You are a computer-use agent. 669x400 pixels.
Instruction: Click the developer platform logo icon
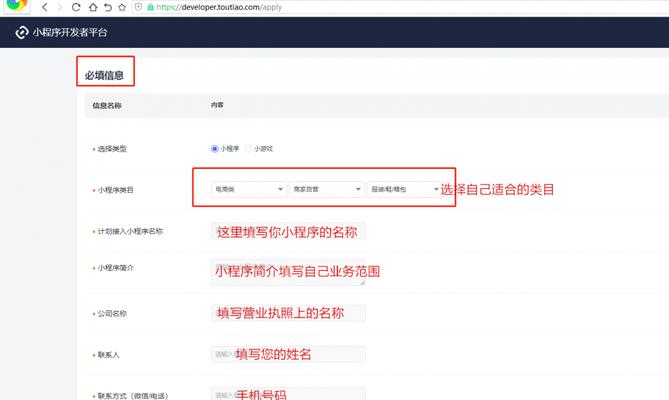click(22, 32)
